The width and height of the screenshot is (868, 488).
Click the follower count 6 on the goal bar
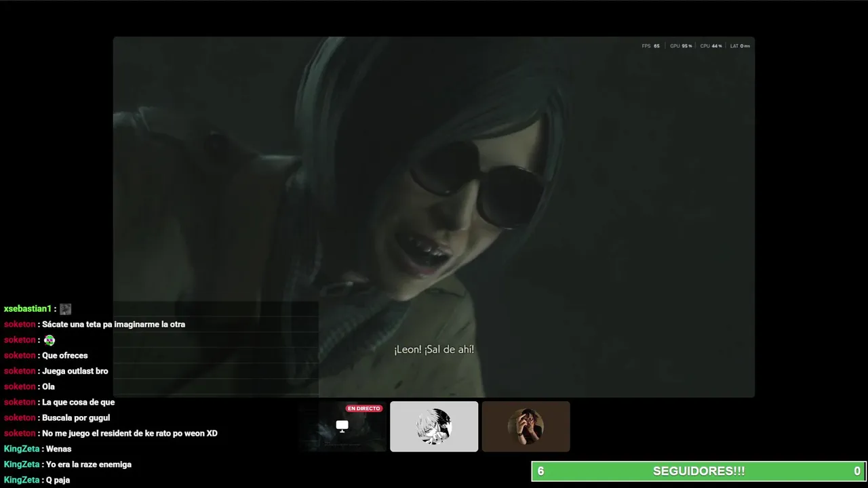(x=540, y=471)
